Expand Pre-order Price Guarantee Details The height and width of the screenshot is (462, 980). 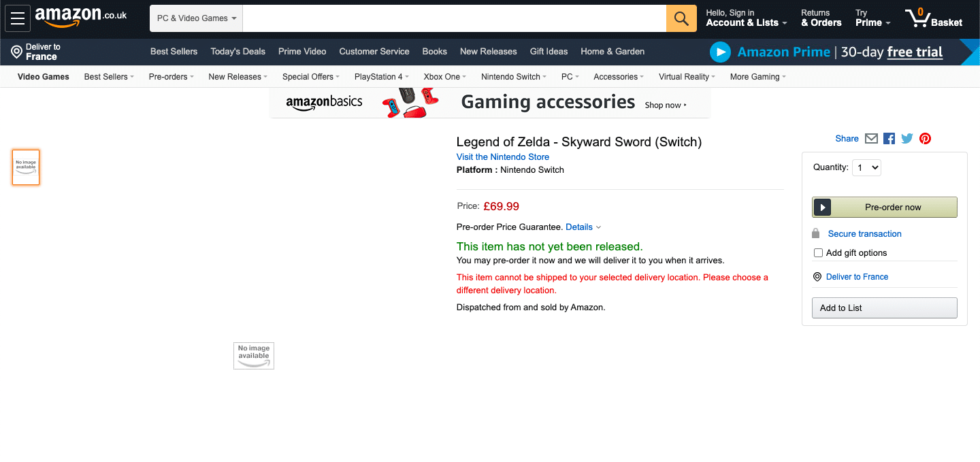(x=583, y=227)
